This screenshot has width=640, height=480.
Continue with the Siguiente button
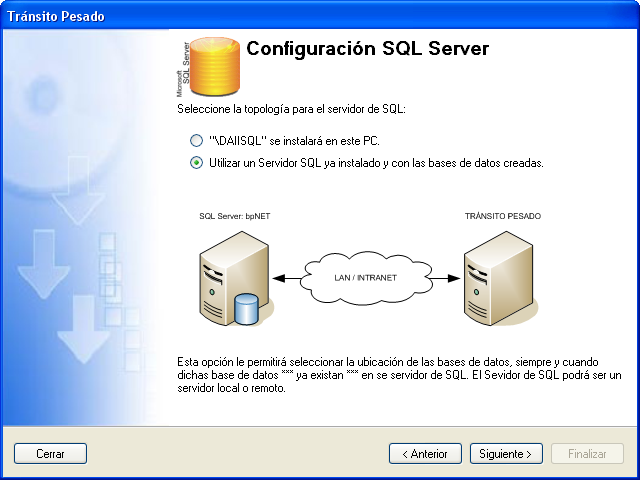tap(506, 453)
